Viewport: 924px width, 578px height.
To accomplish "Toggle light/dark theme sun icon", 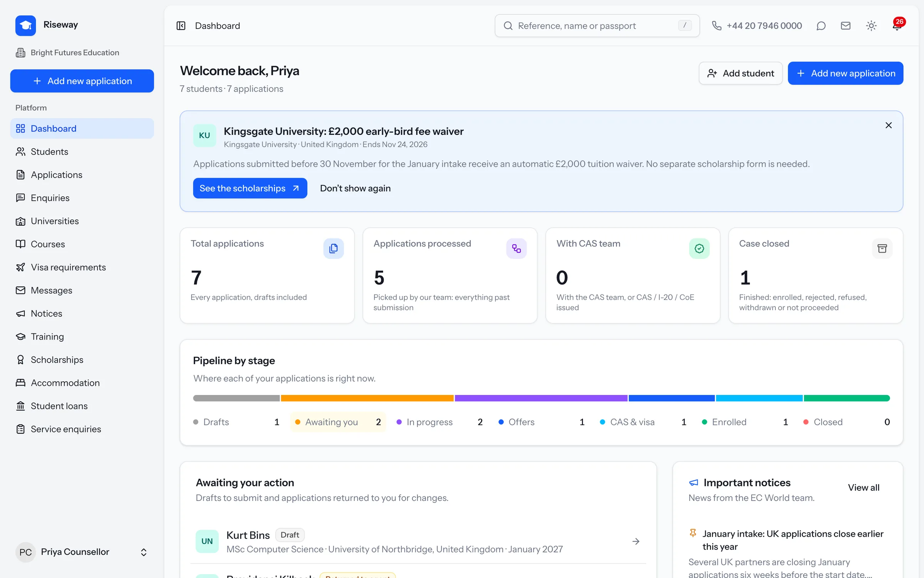I will [871, 26].
